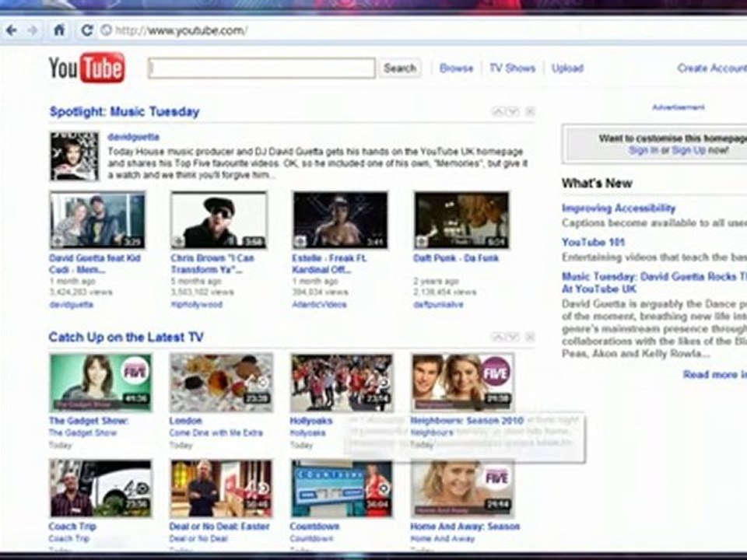Open the Upload link
This screenshot has width=747, height=560.
567,68
